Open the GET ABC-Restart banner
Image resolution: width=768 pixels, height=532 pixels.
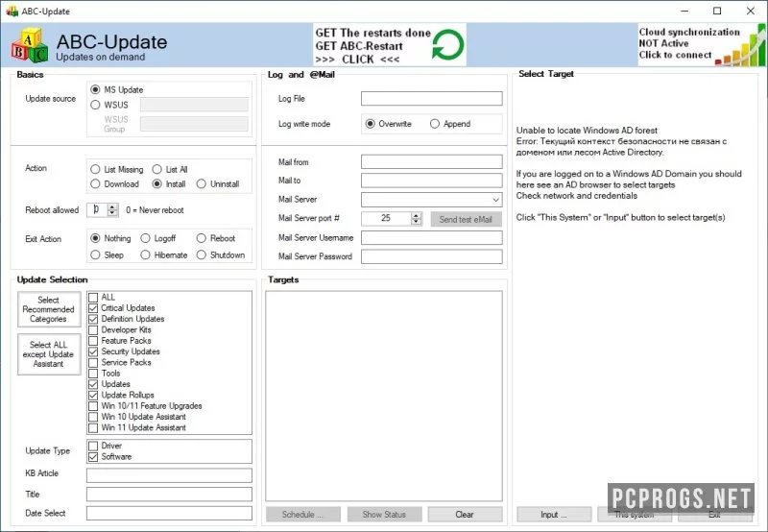click(390, 45)
